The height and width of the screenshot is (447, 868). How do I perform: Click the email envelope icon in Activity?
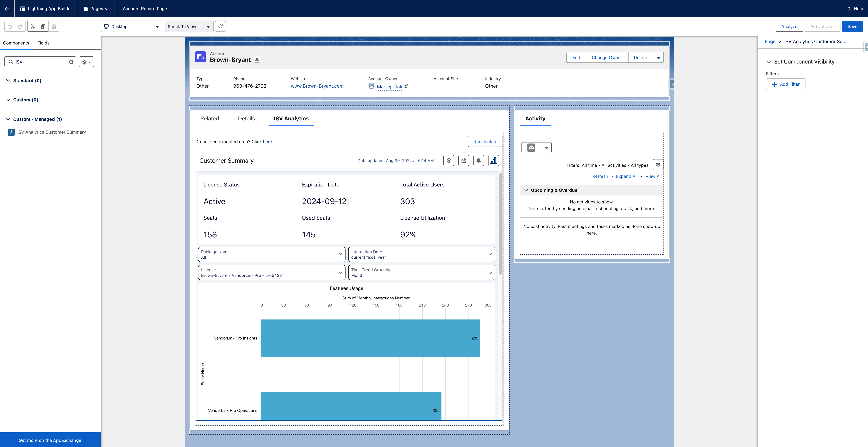[x=531, y=148]
